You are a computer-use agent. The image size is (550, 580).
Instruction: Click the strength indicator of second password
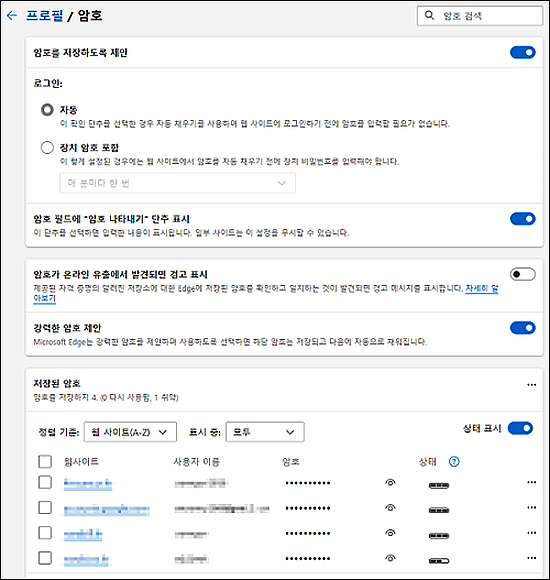pos(439,510)
